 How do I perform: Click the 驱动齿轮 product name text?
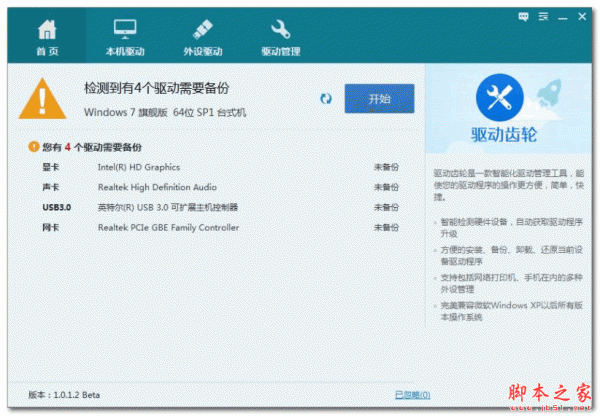(x=504, y=134)
